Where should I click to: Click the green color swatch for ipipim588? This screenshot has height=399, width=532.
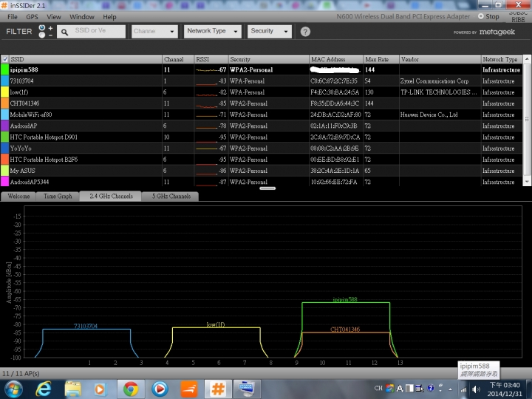[4, 69]
